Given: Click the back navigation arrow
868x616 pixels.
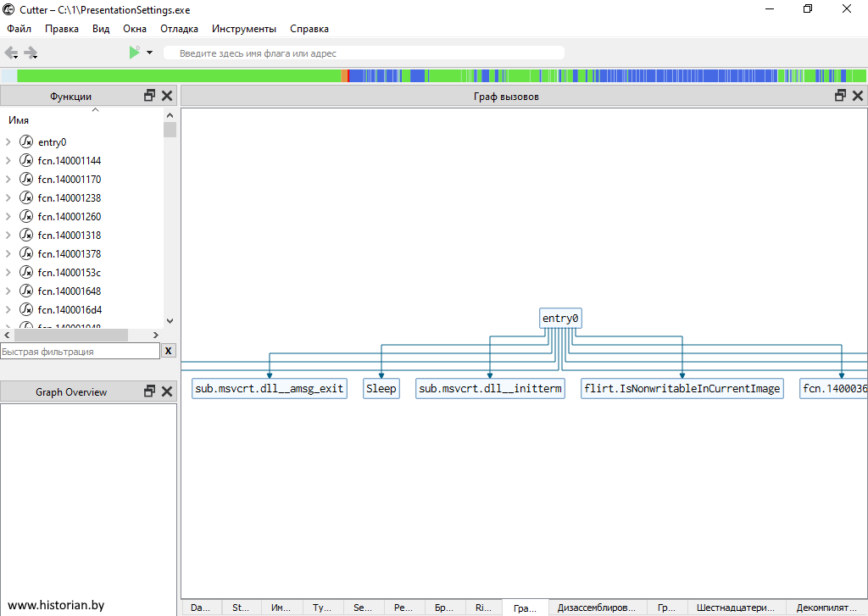Looking at the screenshot, I should 11,53.
